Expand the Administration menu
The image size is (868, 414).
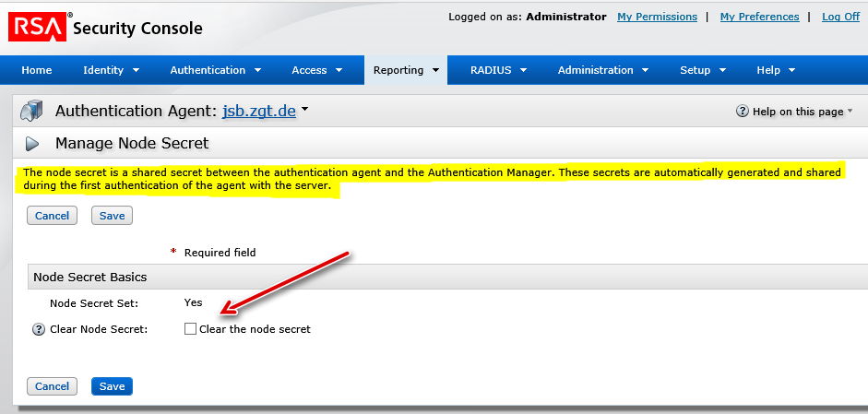tap(603, 70)
